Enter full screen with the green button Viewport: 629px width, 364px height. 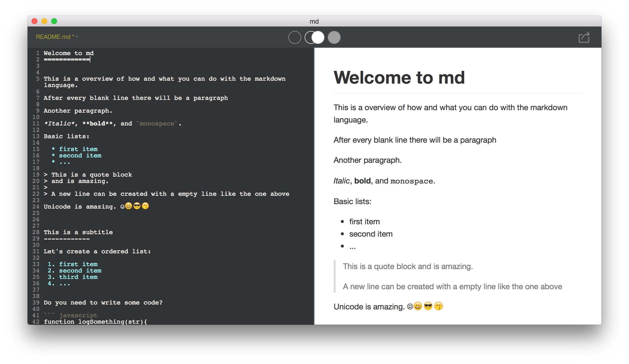tap(54, 21)
